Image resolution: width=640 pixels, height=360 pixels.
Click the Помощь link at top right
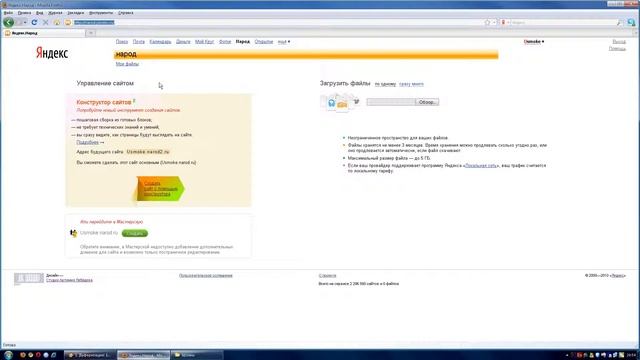(x=617, y=49)
